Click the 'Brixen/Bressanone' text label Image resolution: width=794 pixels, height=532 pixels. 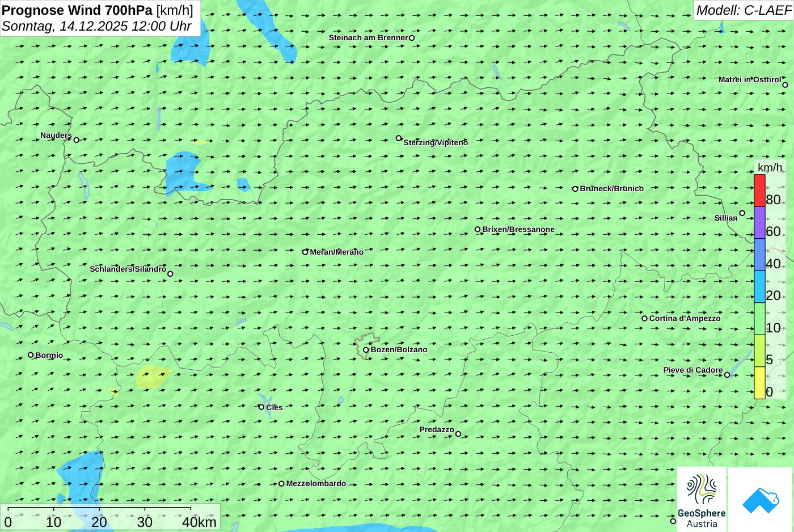(518, 229)
